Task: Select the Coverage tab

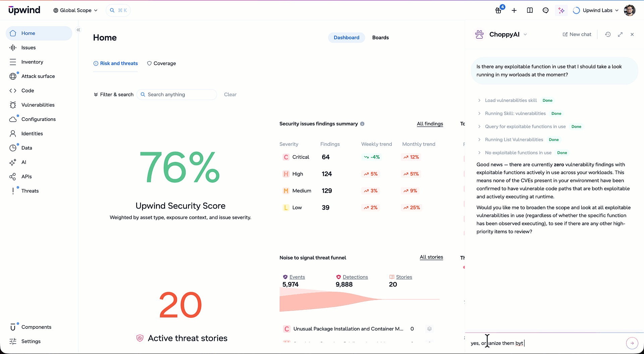Action: pyautogui.click(x=161, y=63)
